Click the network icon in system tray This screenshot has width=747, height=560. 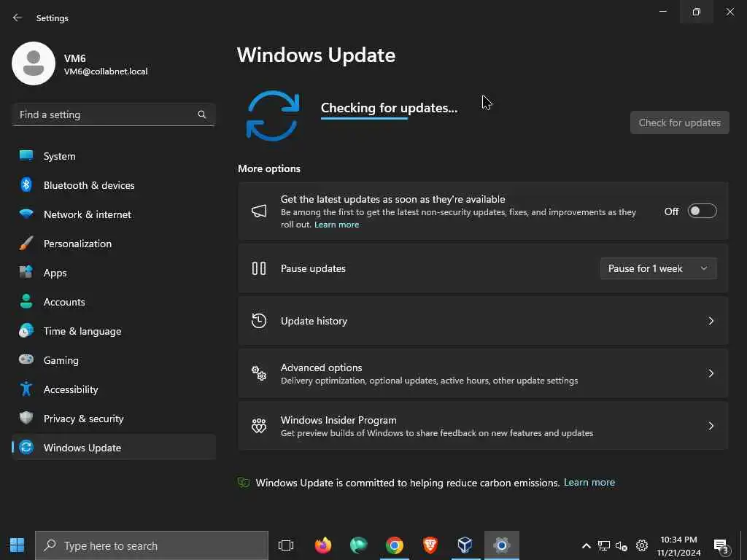pyautogui.click(x=603, y=545)
